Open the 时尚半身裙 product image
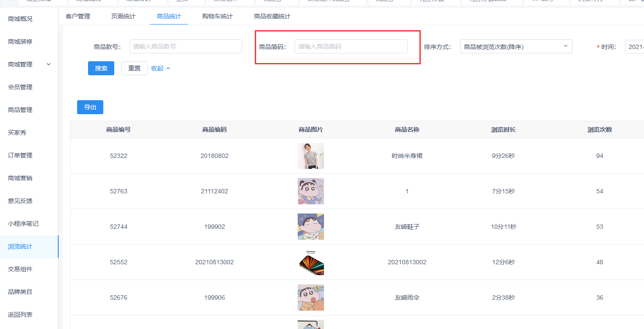 pyautogui.click(x=311, y=156)
